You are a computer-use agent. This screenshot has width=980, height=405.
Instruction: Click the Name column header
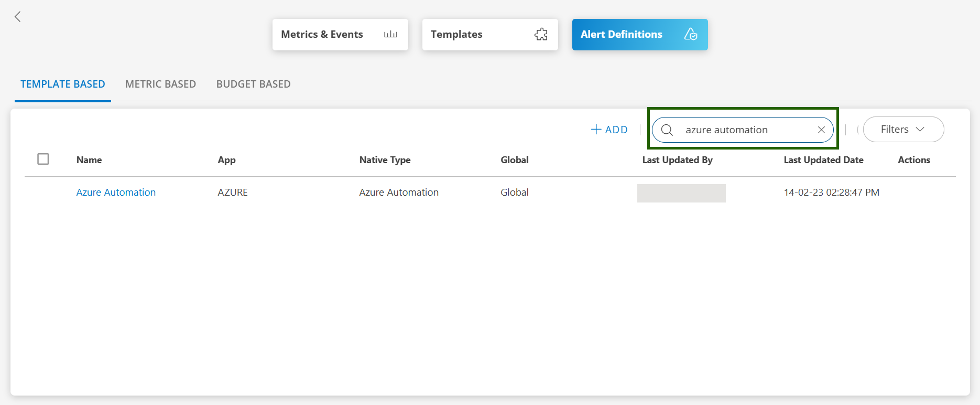(x=89, y=160)
